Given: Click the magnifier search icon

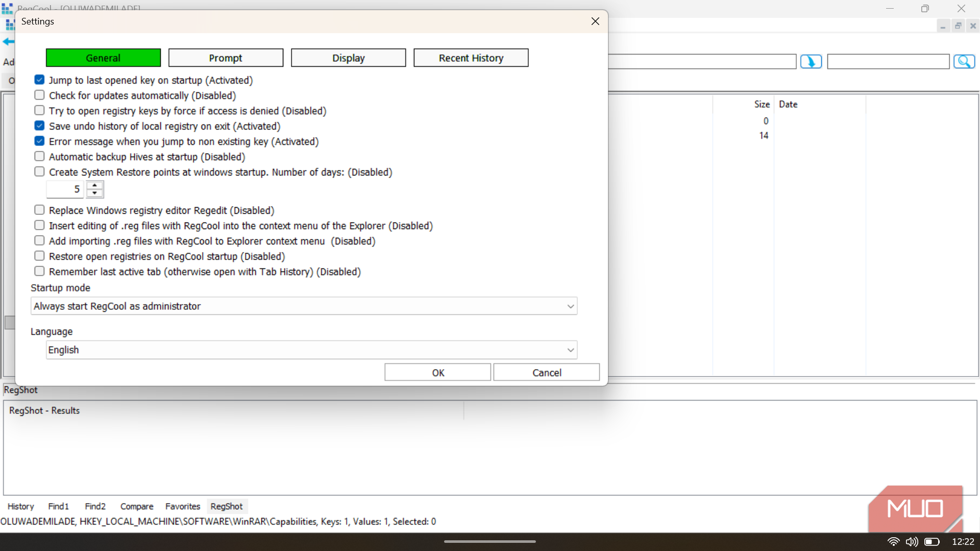Looking at the screenshot, I should 964,62.
